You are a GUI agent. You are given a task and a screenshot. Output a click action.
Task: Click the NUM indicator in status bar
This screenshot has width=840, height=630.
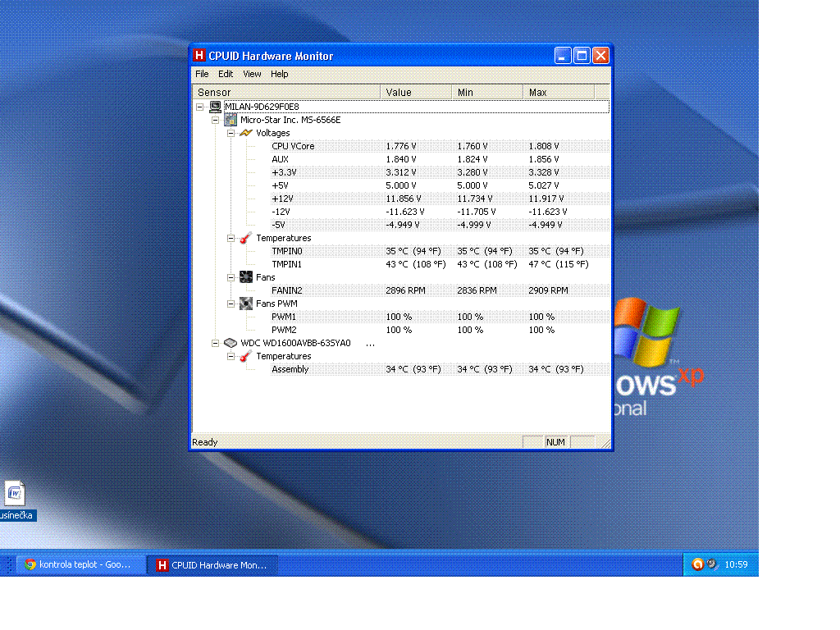555,442
